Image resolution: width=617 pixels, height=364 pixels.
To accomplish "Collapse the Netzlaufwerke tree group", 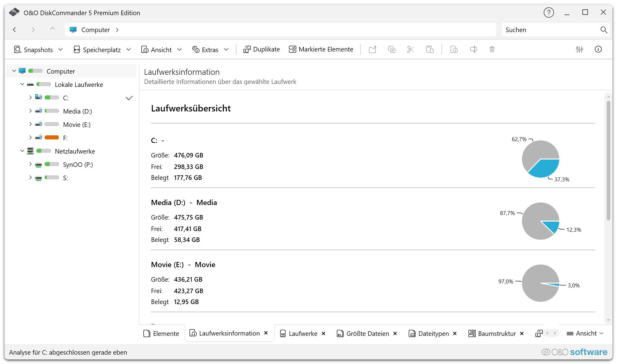I will [22, 151].
